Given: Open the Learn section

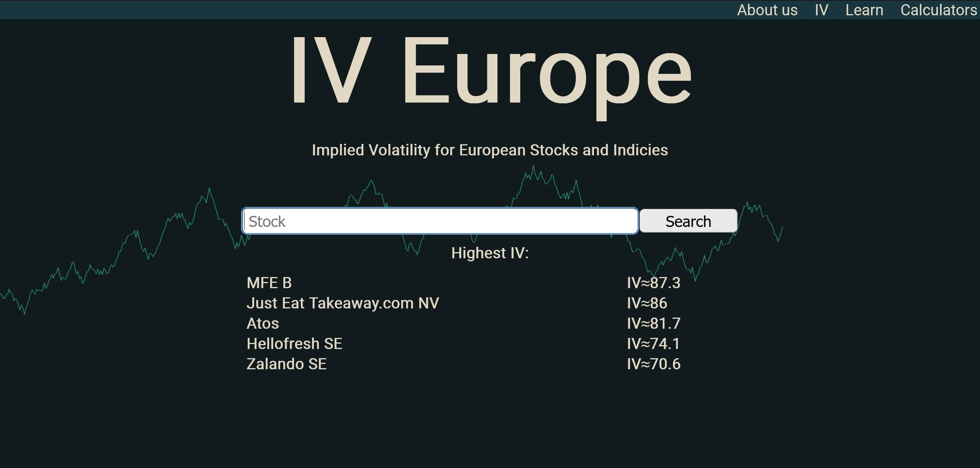Looking at the screenshot, I should (x=864, y=10).
